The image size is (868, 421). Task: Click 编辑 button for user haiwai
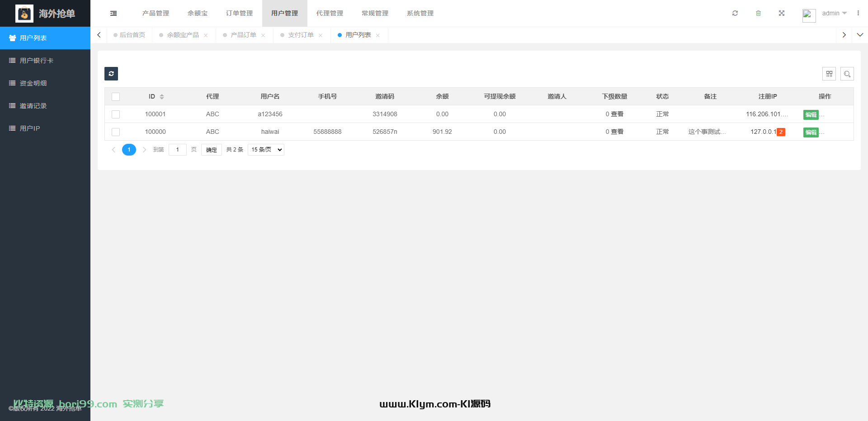tap(811, 132)
